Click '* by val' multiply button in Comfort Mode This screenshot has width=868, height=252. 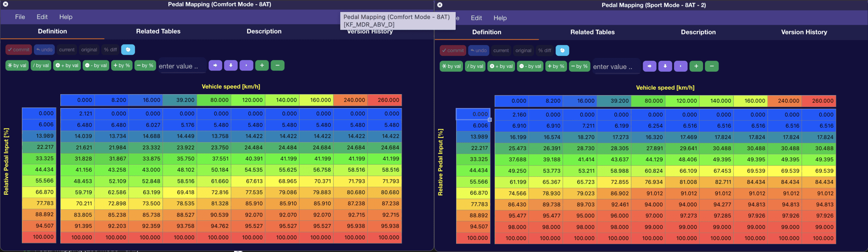pyautogui.click(x=17, y=66)
